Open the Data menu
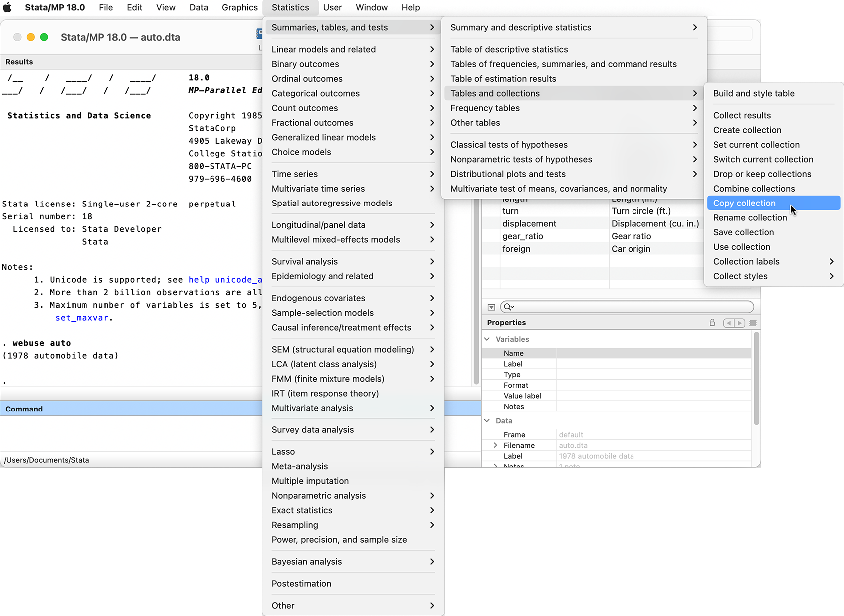The image size is (844, 616). coord(199,7)
